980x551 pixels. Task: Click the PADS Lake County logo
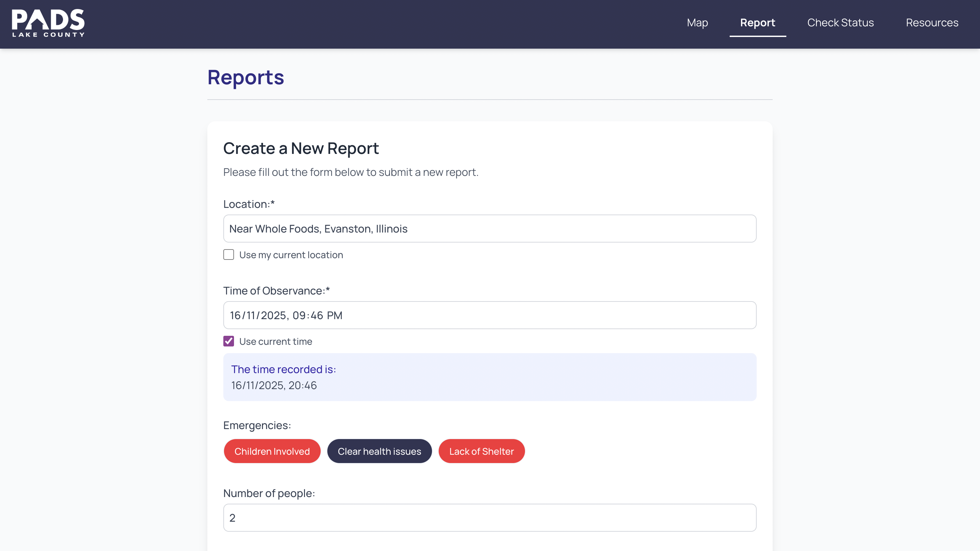(48, 23)
